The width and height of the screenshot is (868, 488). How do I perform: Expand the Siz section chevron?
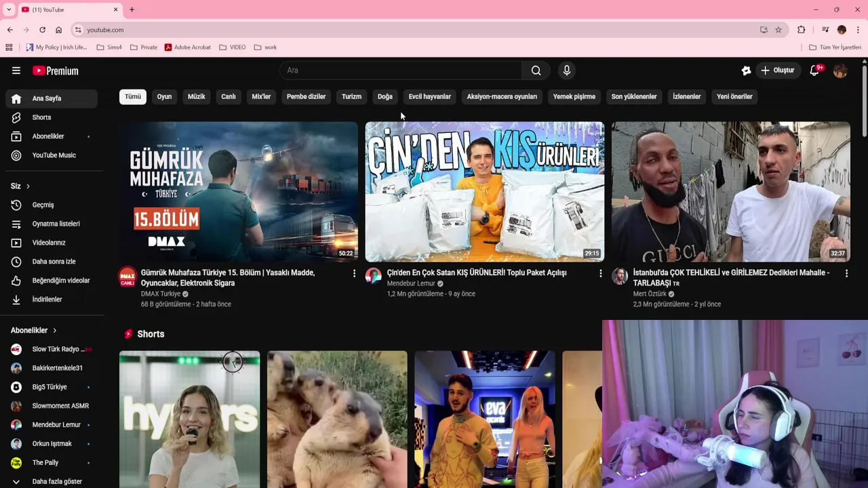pyautogui.click(x=28, y=186)
